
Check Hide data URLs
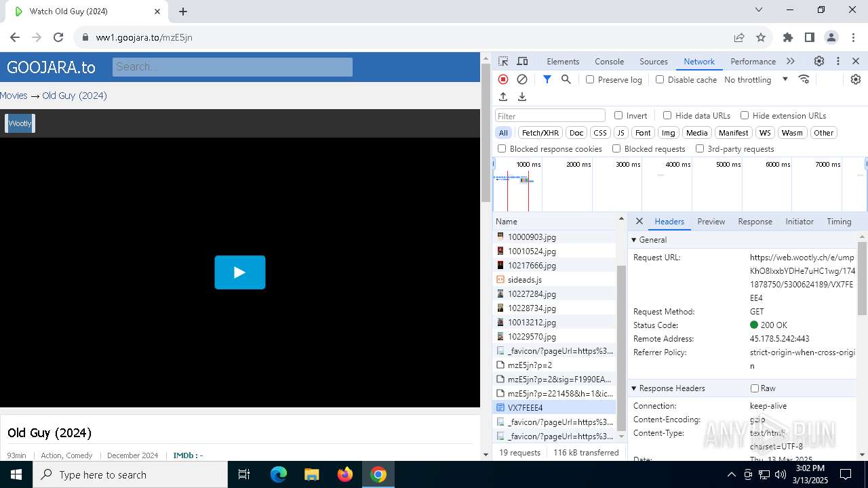click(667, 115)
